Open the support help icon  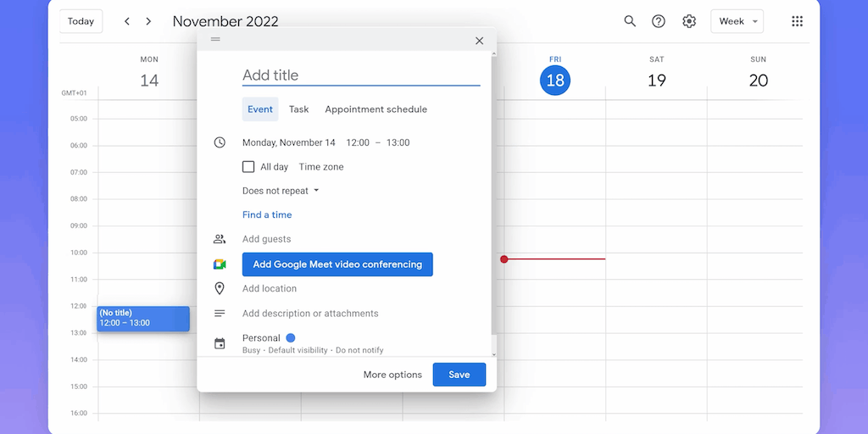[659, 21]
